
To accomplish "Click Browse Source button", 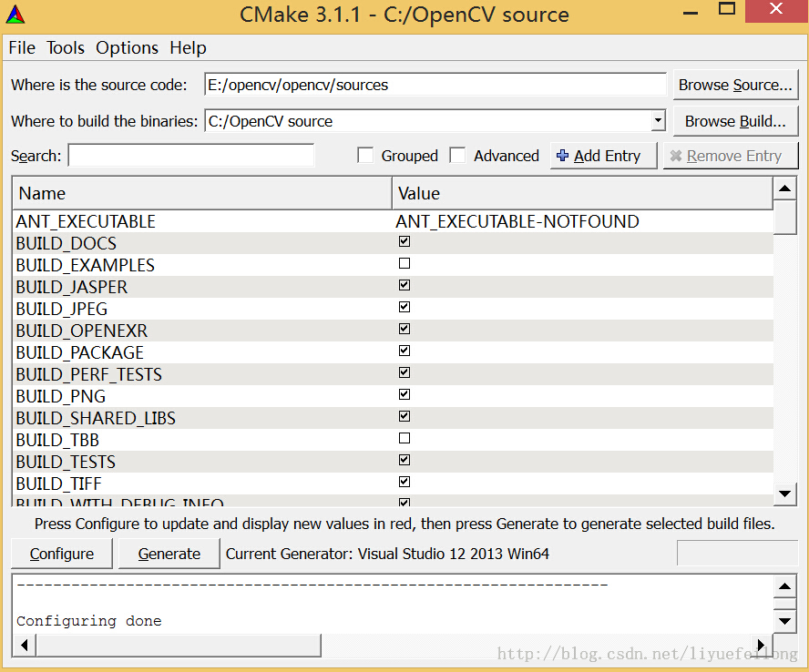I will (x=735, y=85).
